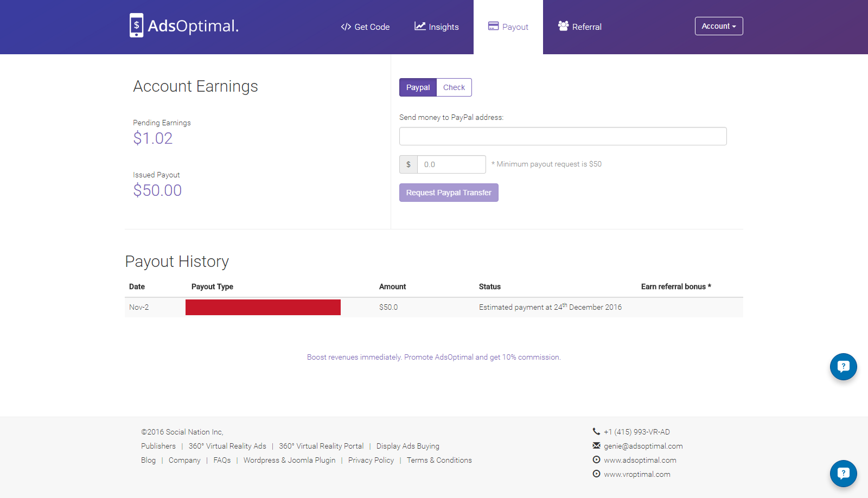868x498 pixels.
Task: Focus the PayPal address input field
Action: point(563,136)
